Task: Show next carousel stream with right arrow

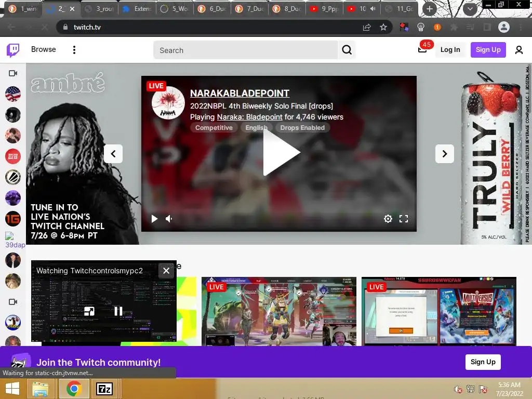Action: [445, 154]
